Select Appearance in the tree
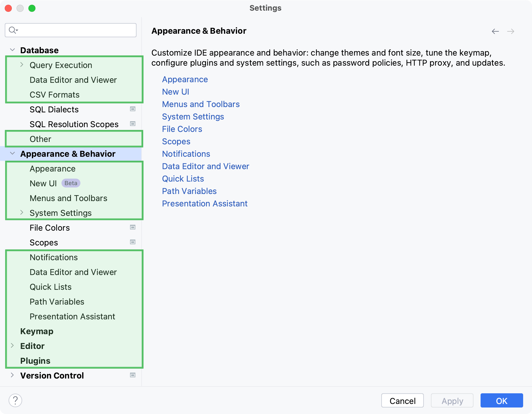532x414 pixels. point(53,169)
